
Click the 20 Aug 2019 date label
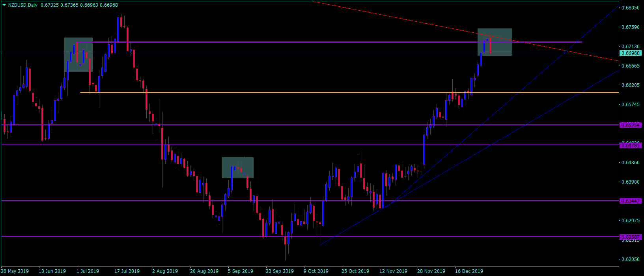click(204, 271)
